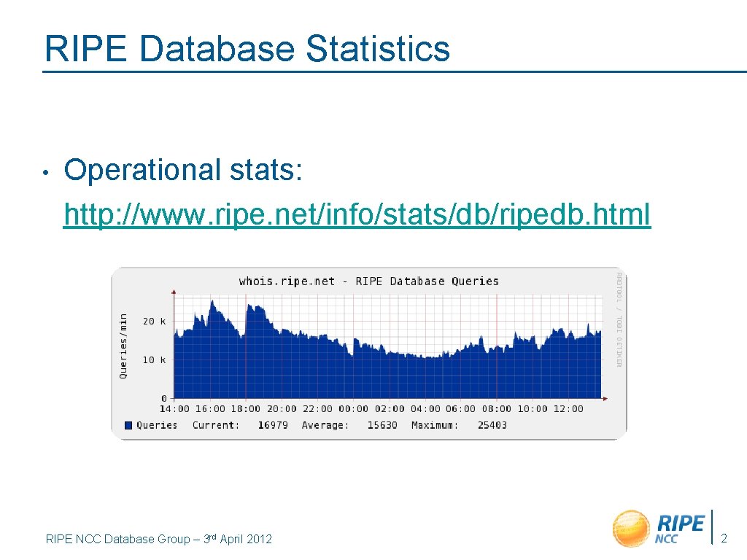Click the '22:00' time axis label

pos(318,409)
